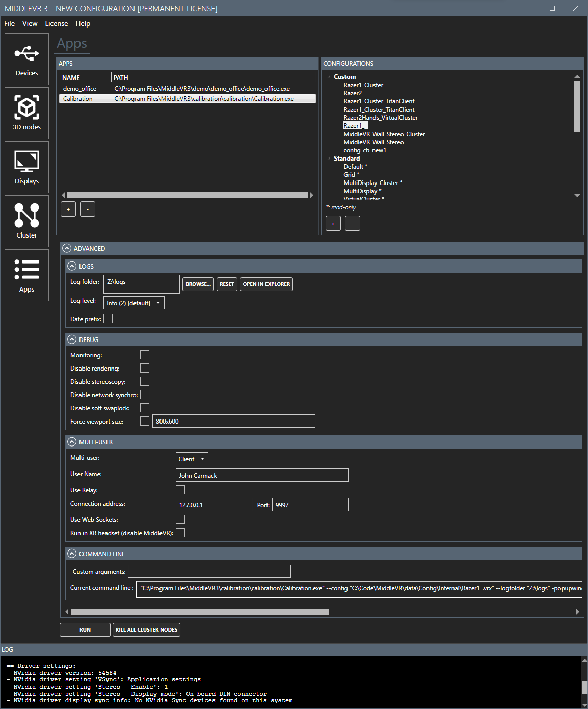
Task: Enable Disable rendering checkbox
Action: click(145, 368)
